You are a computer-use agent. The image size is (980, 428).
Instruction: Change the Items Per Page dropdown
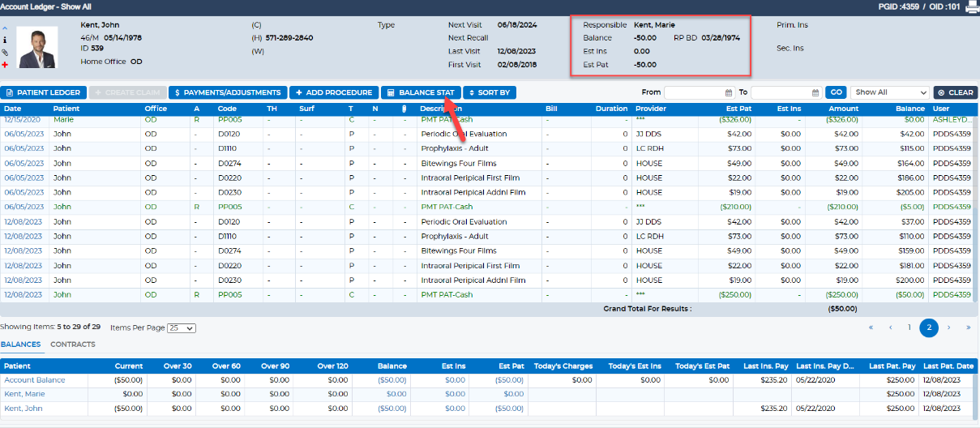(181, 328)
